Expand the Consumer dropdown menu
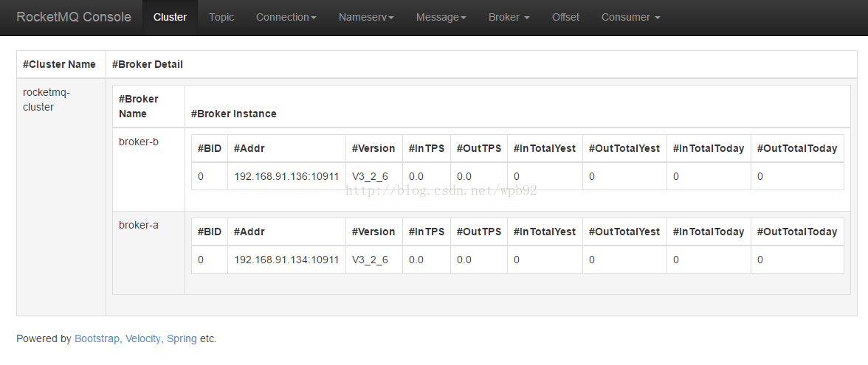The height and width of the screenshot is (365, 868). pos(631,17)
